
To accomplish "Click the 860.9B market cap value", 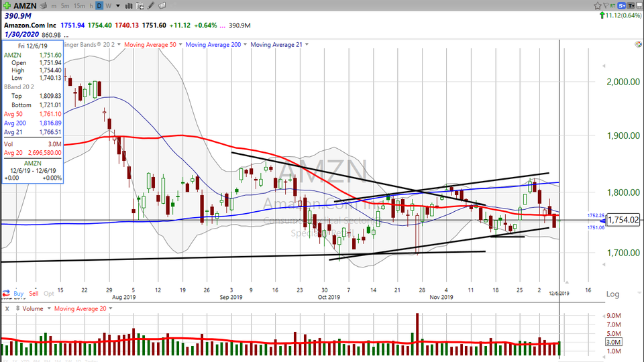I will 52,35.
